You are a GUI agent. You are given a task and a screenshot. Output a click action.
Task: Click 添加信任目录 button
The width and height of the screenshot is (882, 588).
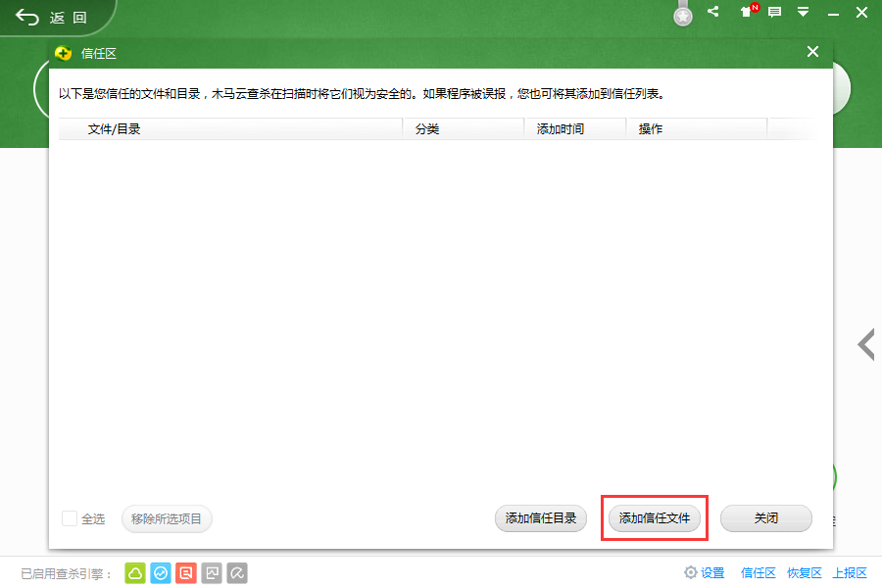click(x=541, y=518)
